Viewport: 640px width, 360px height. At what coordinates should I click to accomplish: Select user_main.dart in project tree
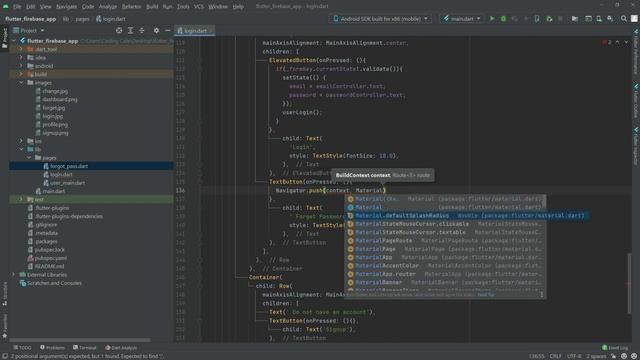click(x=67, y=183)
